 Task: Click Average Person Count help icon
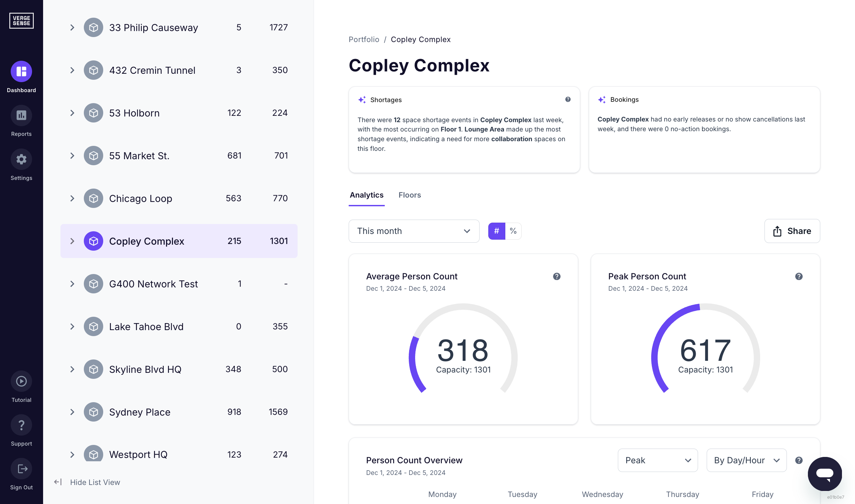pos(556,276)
